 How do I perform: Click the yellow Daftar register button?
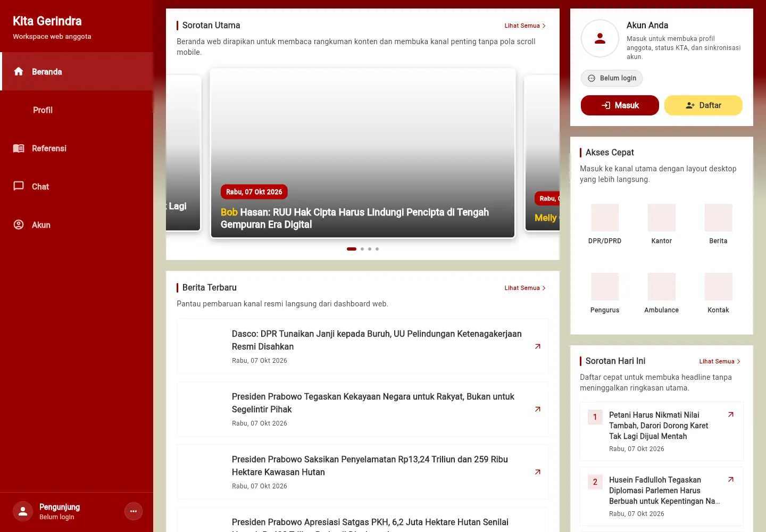pyautogui.click(x=703, y=105)
